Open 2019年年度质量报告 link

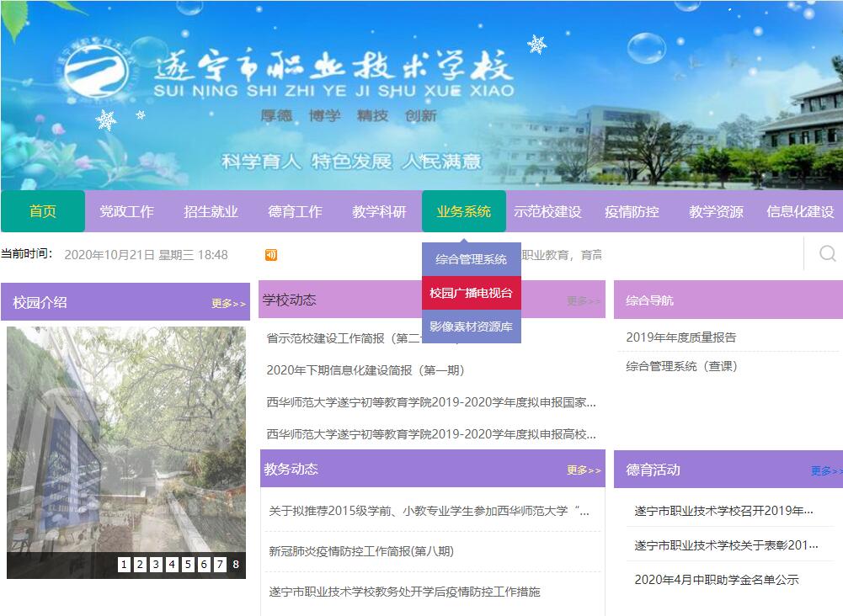(x=680, y=337)
